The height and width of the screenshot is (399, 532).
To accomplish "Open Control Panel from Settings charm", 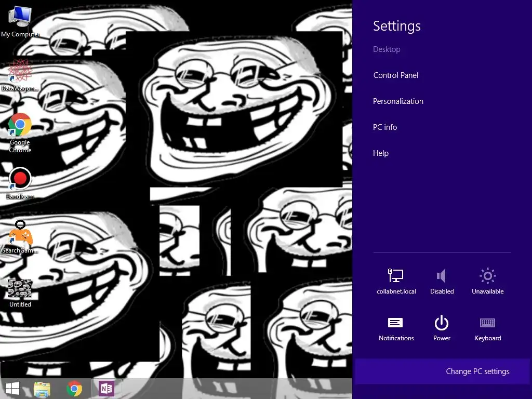I will click(395, 75).
